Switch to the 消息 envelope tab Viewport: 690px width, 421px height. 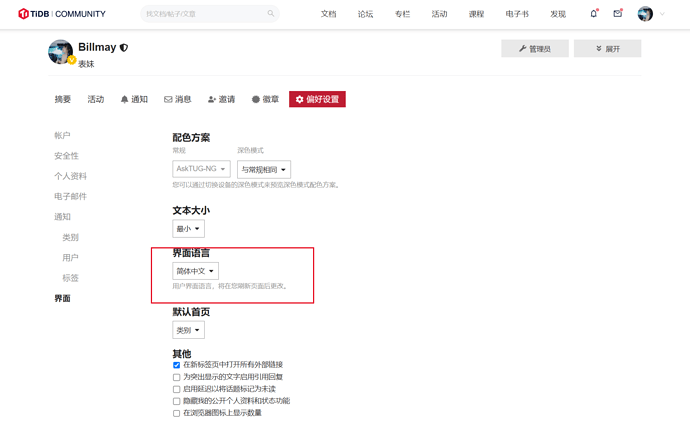click(178, 99)
